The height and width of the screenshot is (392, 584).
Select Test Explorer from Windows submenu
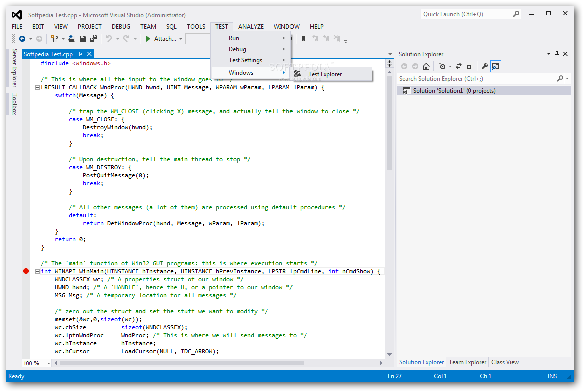point(333,74)
